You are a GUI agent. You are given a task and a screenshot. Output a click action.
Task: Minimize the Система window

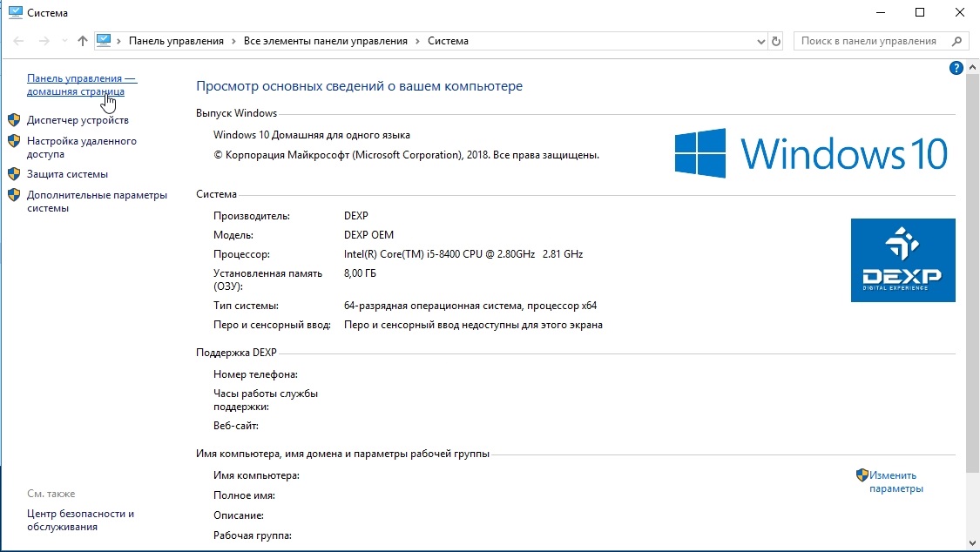[x=881, y=12]
